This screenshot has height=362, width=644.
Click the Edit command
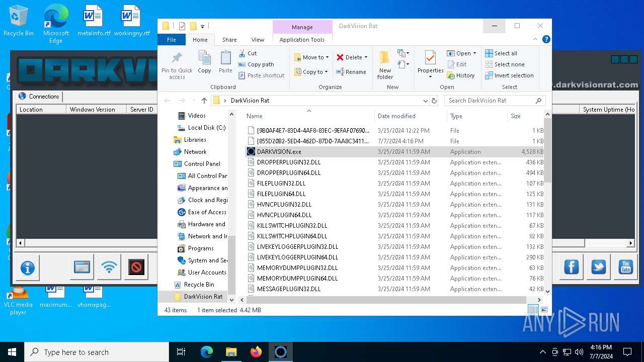point(457,64)
